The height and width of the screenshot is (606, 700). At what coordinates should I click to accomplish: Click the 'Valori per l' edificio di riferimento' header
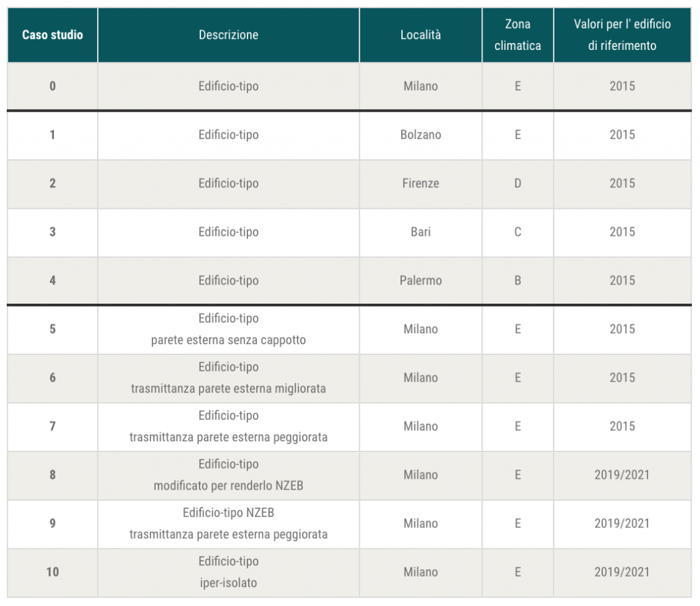tap(622, 35)
